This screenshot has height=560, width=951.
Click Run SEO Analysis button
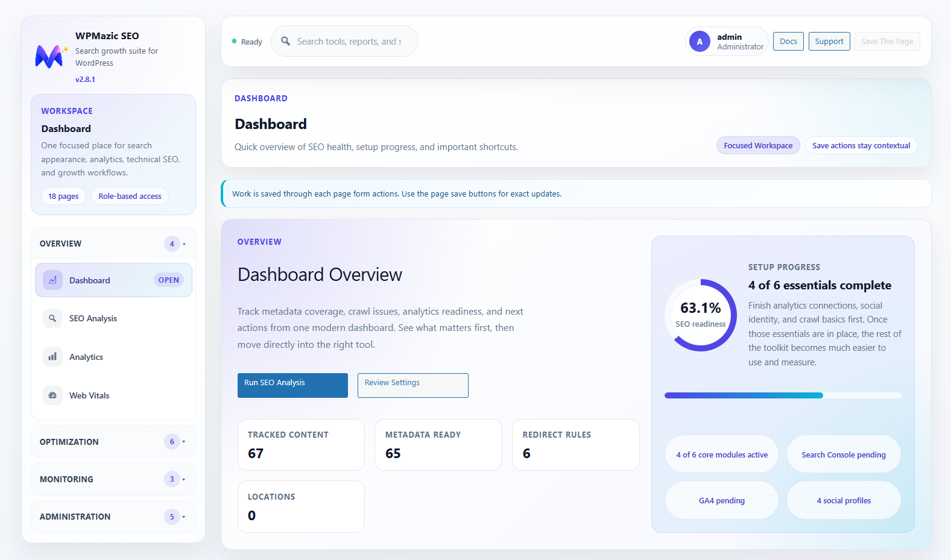pyautogui.click(x=292, y=385)
